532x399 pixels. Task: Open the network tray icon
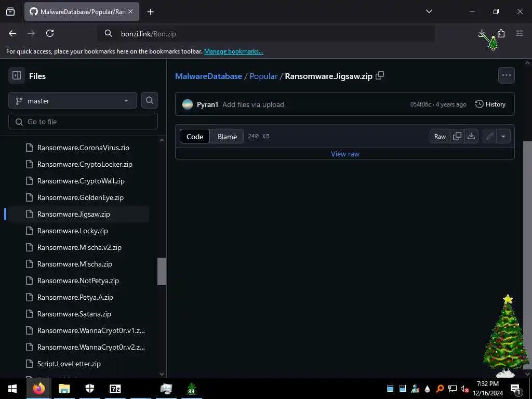click(x=453, y=389)
